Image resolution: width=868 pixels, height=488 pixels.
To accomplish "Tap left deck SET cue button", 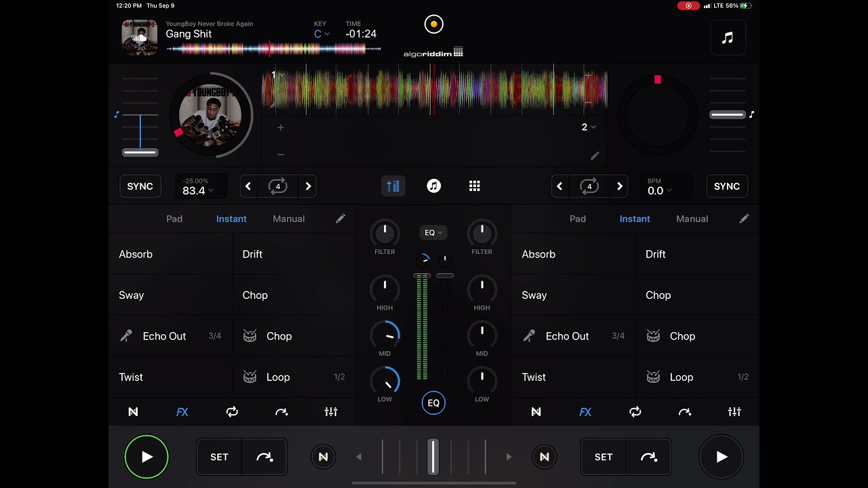I will tap(219, 457).
